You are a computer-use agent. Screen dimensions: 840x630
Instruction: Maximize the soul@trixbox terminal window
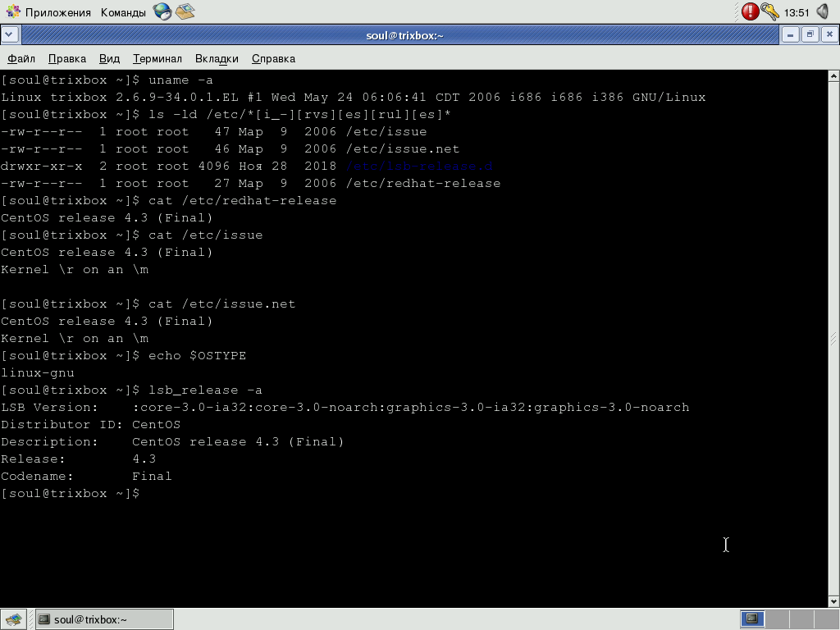[x=810, y=34]
